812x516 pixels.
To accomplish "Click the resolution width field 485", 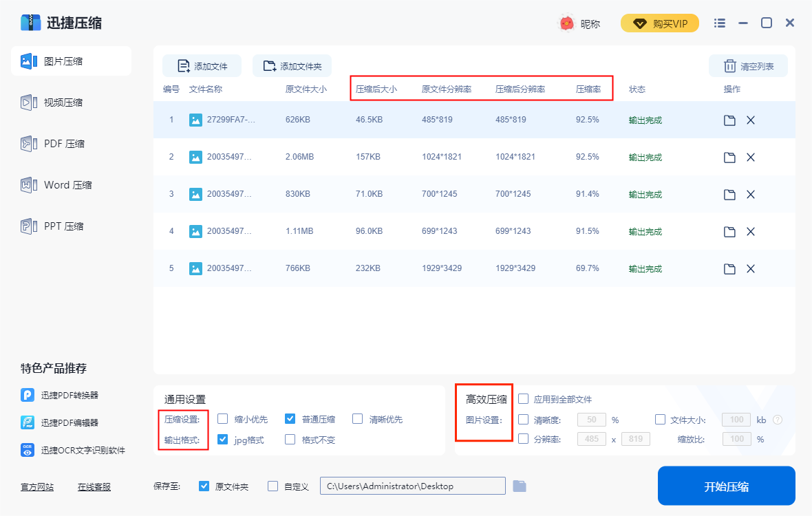I will [591, 439].
